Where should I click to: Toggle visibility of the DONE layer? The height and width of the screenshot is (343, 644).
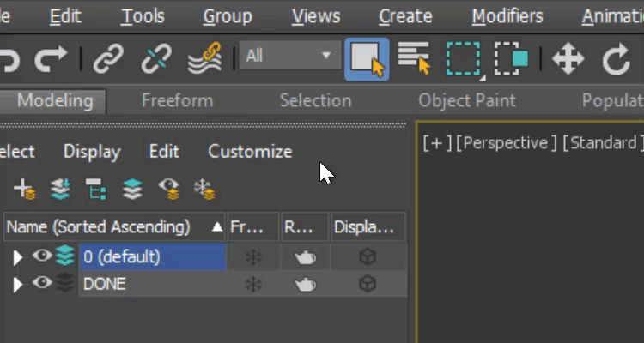point(41,283)
